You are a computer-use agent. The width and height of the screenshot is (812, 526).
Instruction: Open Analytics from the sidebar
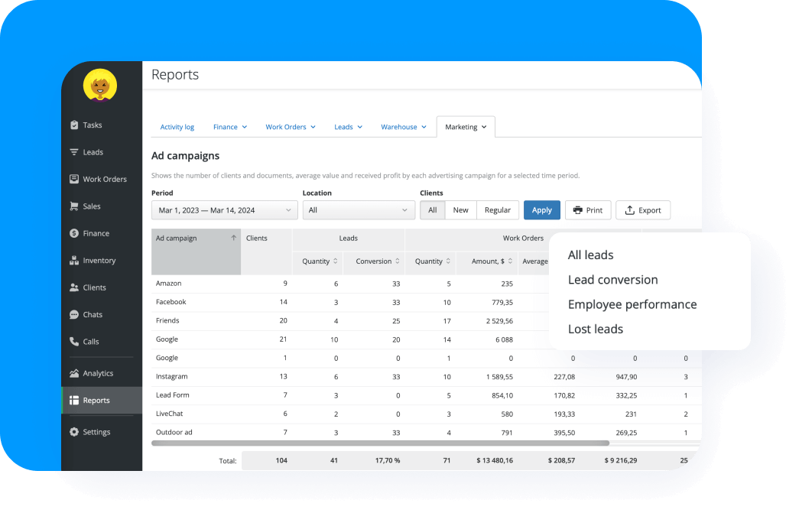pos(96,372)
